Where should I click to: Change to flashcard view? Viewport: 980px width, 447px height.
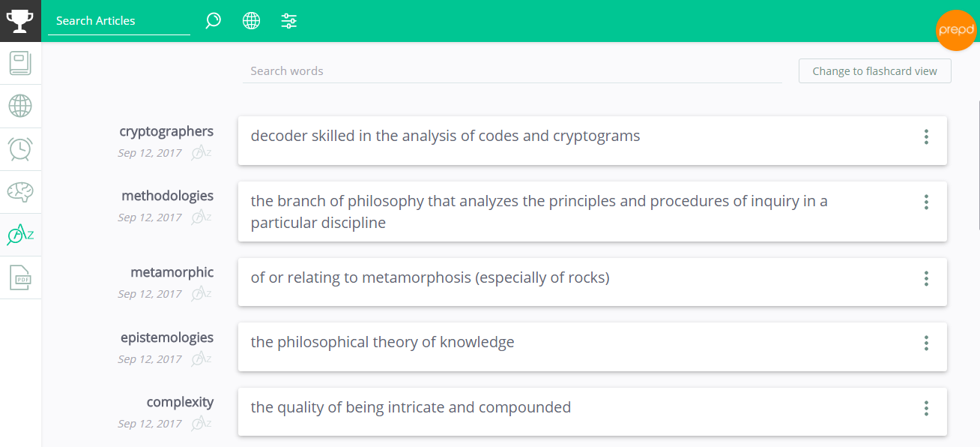(874, 71)
